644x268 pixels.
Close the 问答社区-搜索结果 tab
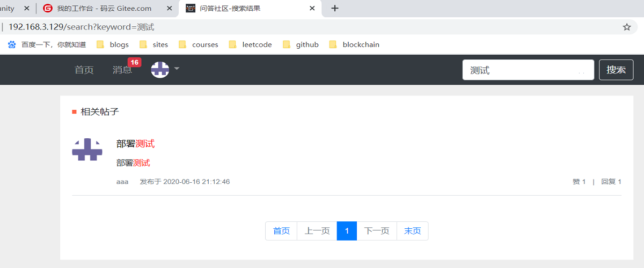[x=312, y=9]
